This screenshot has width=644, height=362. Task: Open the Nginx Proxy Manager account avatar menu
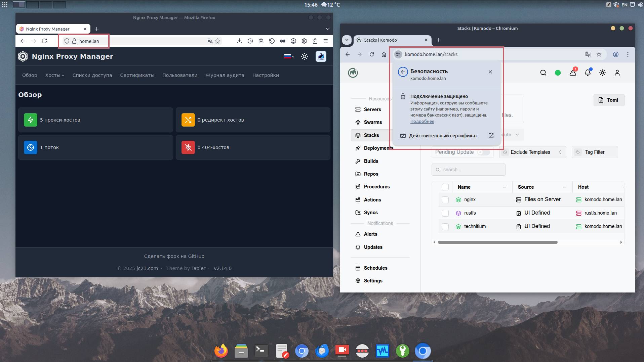point(321,56)
